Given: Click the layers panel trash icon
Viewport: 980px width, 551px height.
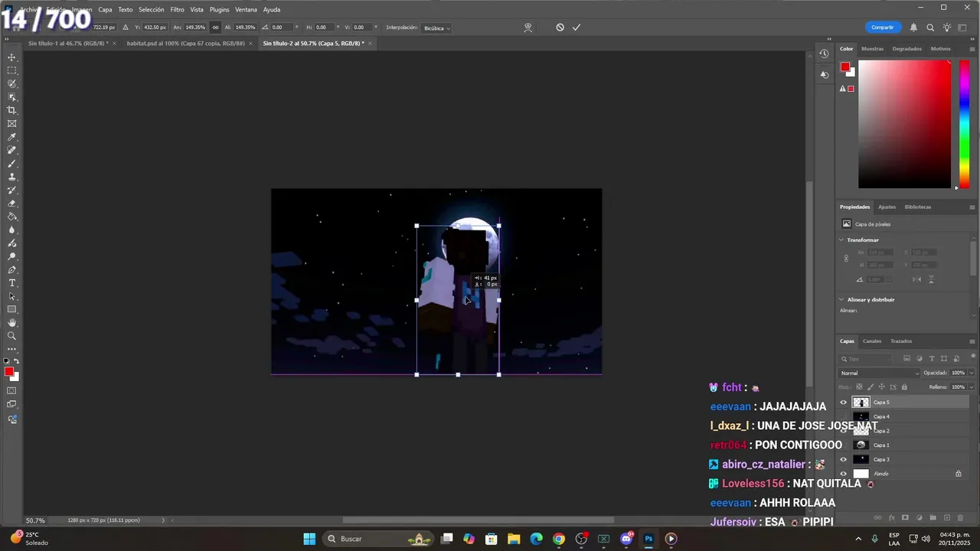Looking at the screenshot, I should click(961, 518).
